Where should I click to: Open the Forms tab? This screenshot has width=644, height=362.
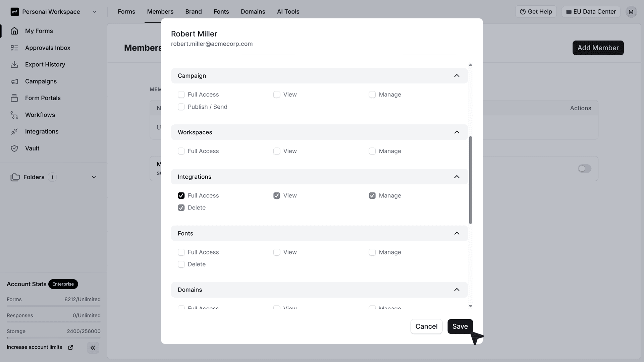pos(126,12)
